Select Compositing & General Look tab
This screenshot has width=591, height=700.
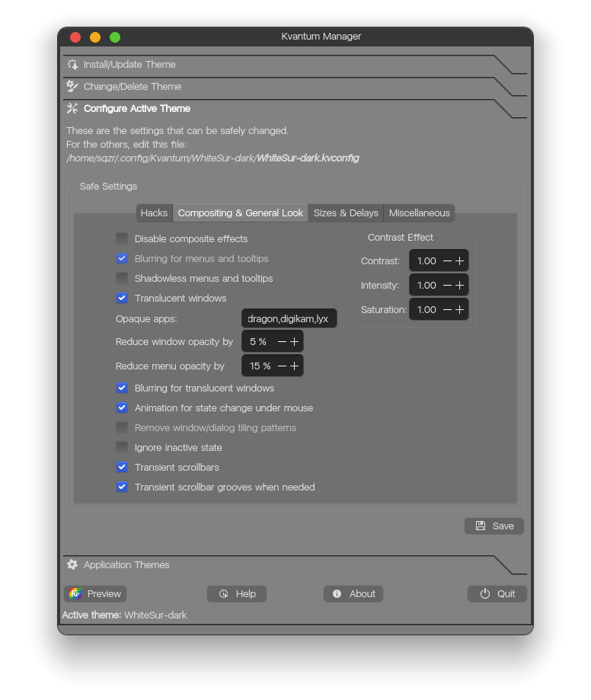click(240, 213)
